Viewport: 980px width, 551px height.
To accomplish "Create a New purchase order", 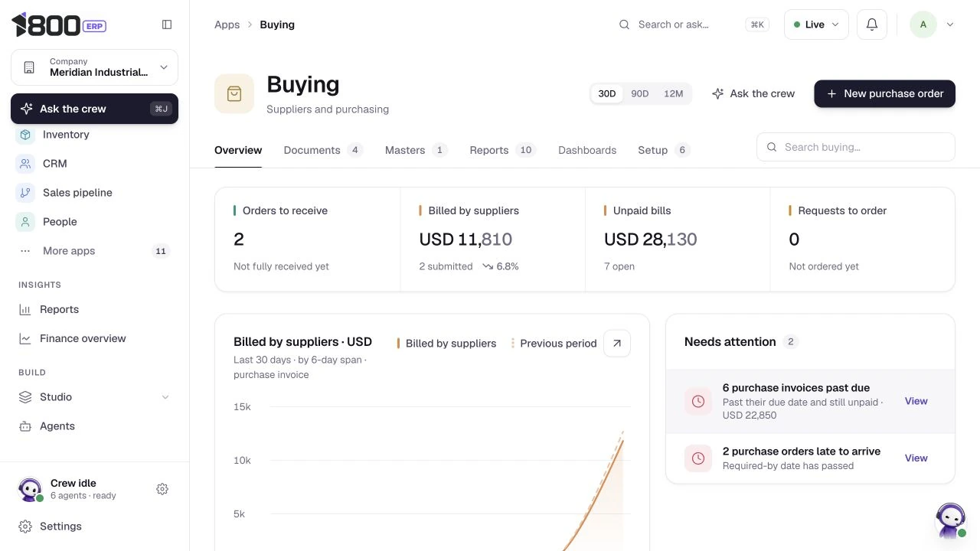I will click(x=884, y=93).
